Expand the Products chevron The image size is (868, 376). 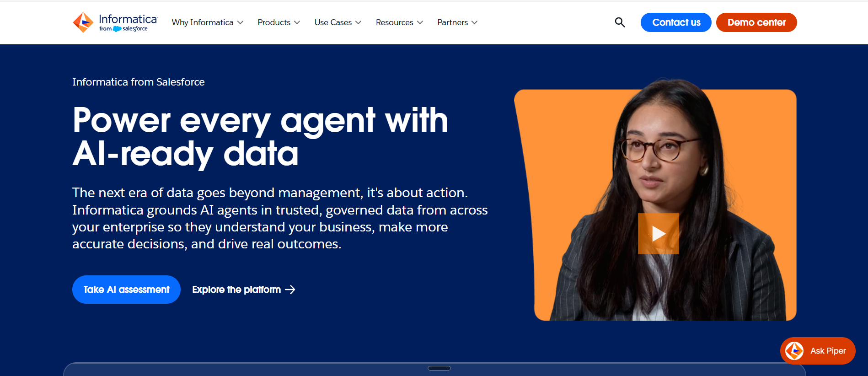297,22
